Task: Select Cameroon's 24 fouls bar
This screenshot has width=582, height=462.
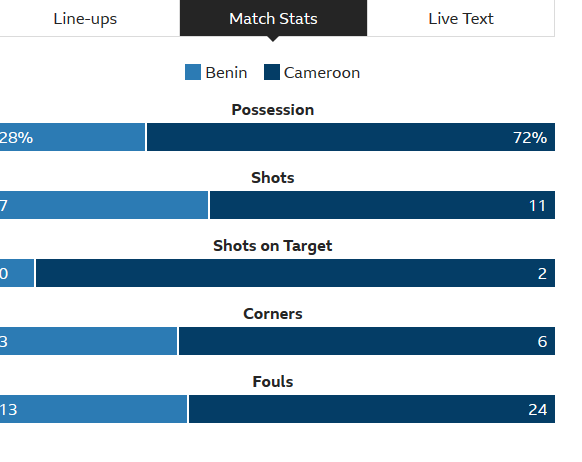Action: click(x=372, y=409)
